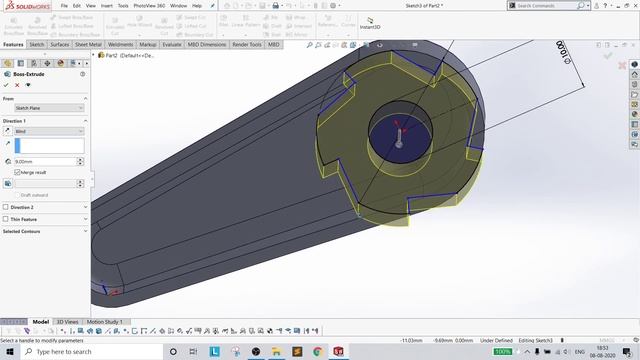
Task: Click the Search Commands magnifier icon
Action: (580, 6)
